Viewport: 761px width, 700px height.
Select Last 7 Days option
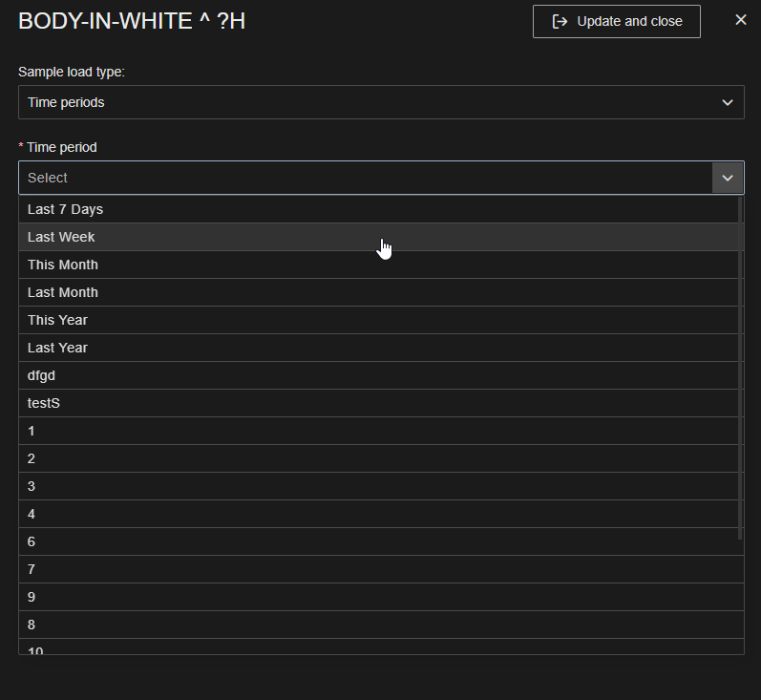pyautogui.click(x=65, y=209)
